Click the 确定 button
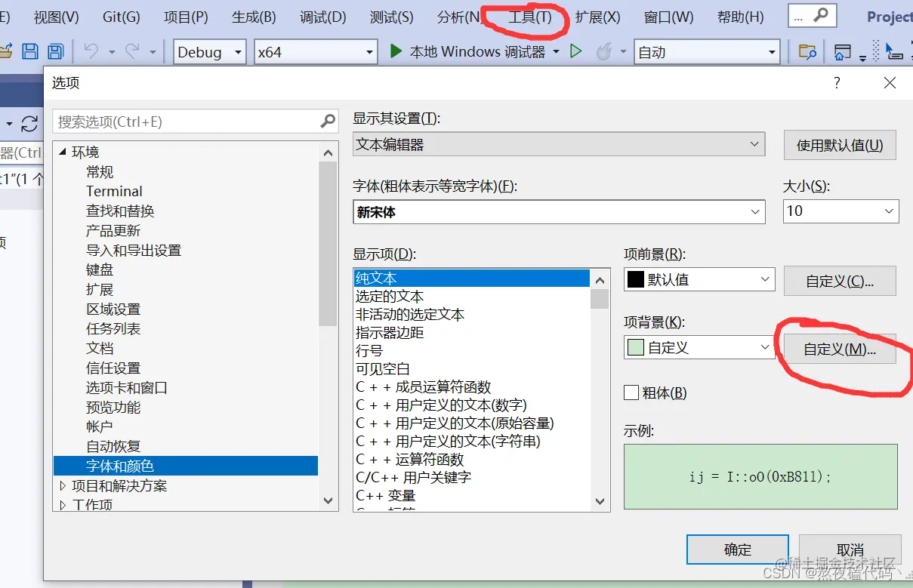The image size is (913, 588). coord(738,550)
